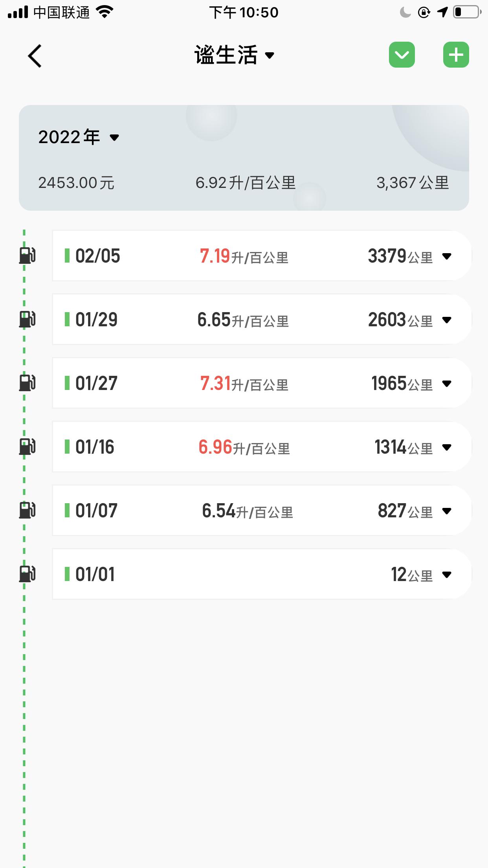This screenshot has width=488, height=868.
Task: Tap fuel pump icon beside 01/07
Action: tap(28, 510)
